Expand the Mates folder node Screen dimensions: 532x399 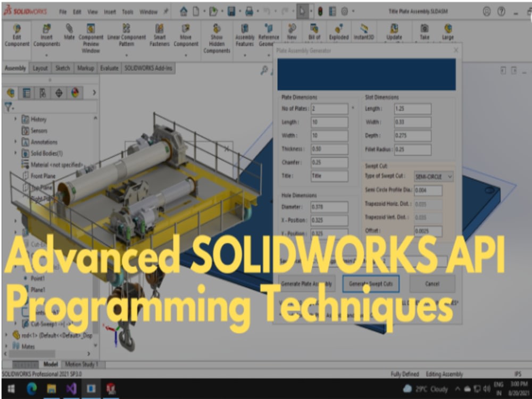tap(6, 346)
